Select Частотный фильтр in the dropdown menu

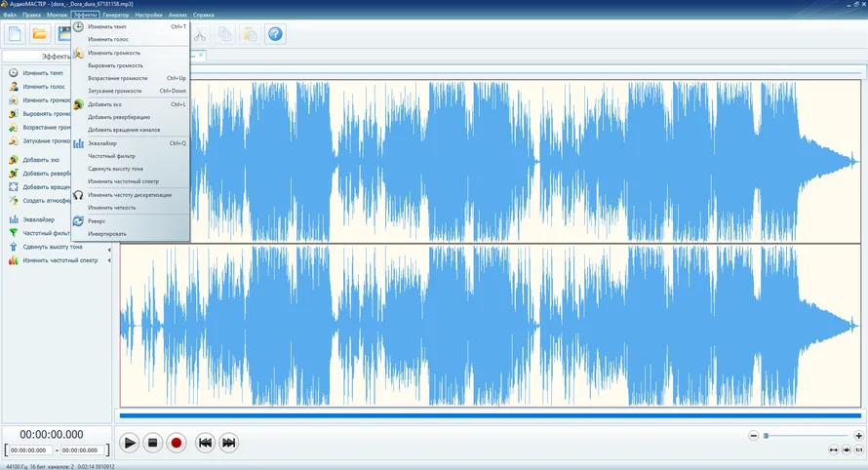pyautogui.click(x=111, y=156)
